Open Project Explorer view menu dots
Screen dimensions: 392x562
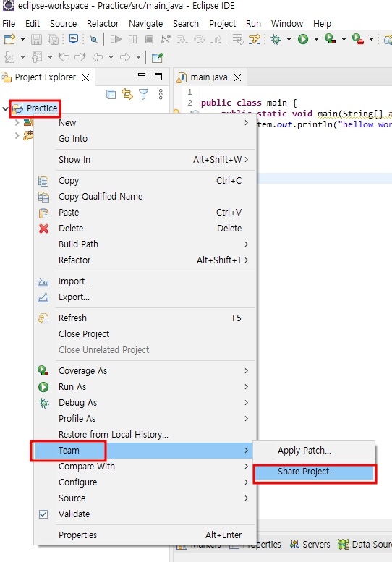161,94
